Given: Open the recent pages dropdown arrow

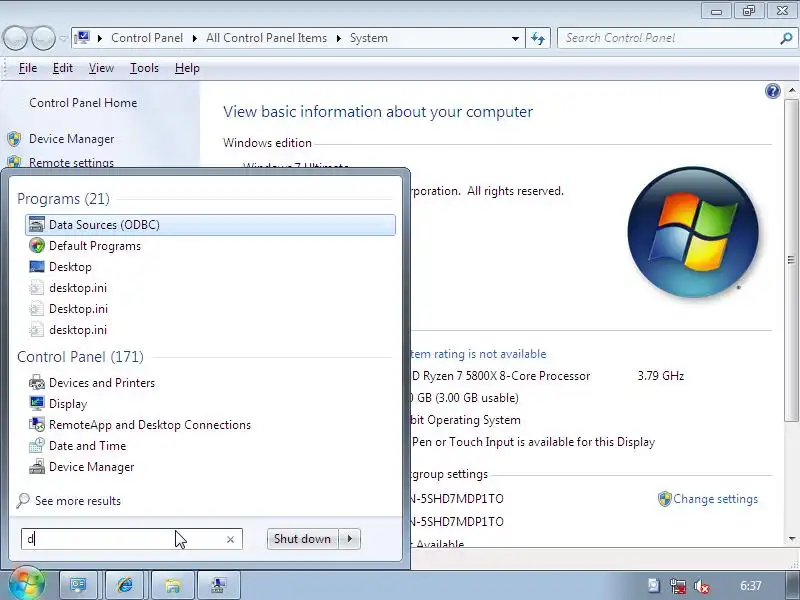Looking at the screenshot, I should pos(63,39).
